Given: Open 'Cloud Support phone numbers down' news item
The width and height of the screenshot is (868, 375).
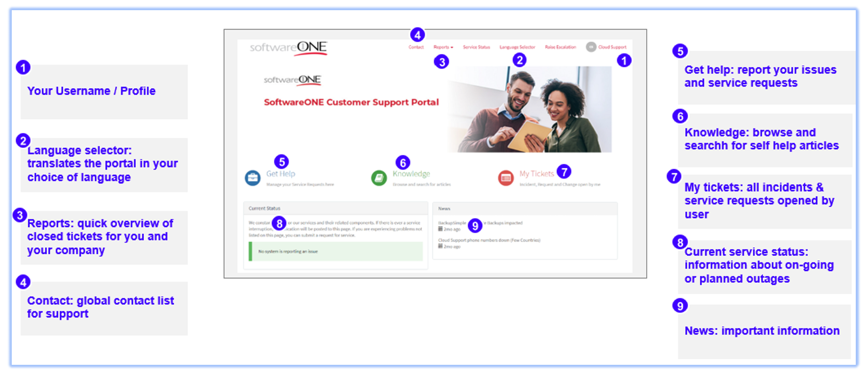Looking at the screenshot, I should [489, 240].
